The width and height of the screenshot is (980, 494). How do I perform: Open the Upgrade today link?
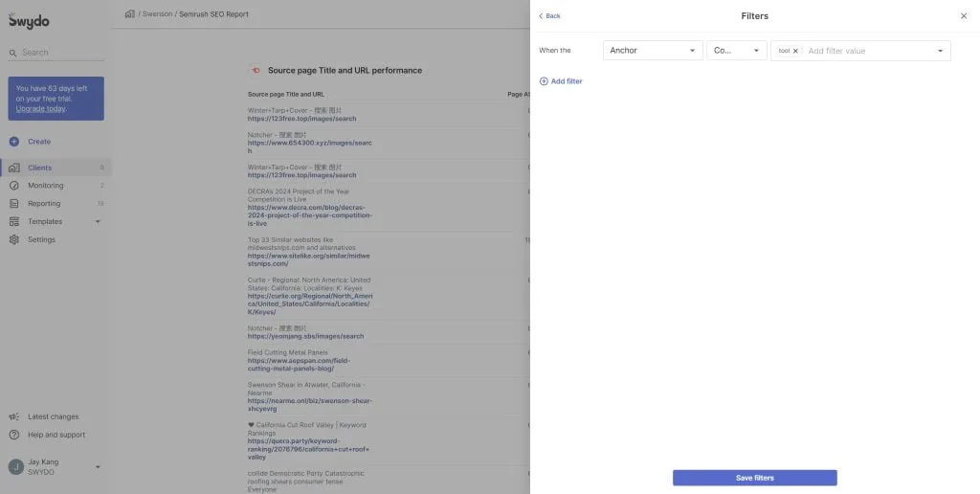tap(40, 109)
